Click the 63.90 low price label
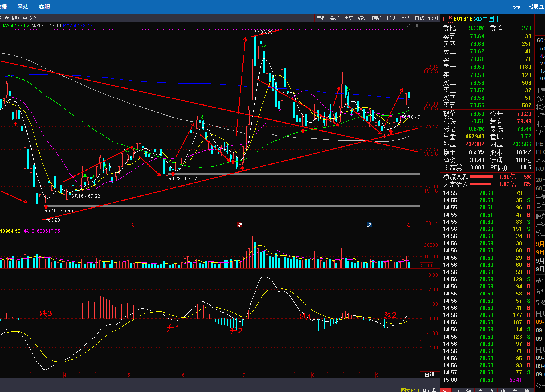The image size is (545, 392). click(54, 220)
